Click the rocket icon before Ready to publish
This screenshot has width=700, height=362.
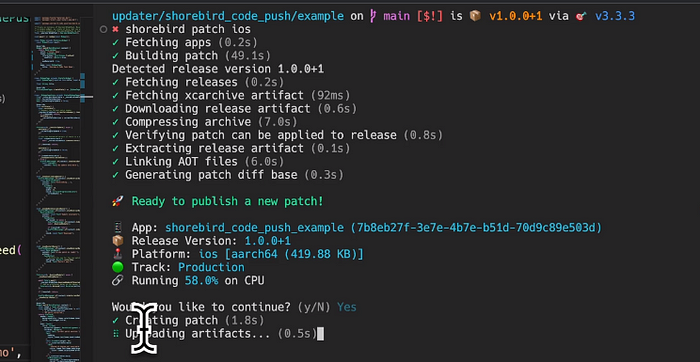coord(117,201)
